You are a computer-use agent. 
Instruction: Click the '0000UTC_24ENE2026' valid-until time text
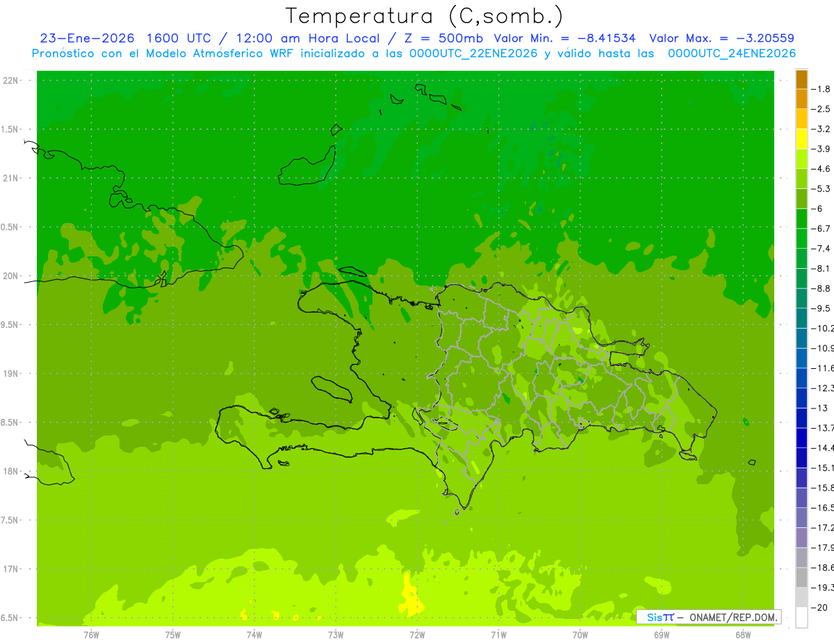[x=732, y=53]
